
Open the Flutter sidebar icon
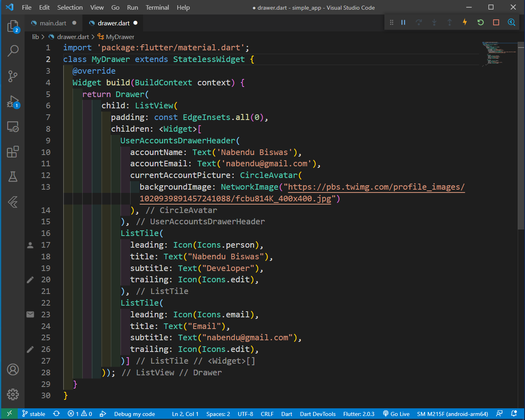coord(13,201)
